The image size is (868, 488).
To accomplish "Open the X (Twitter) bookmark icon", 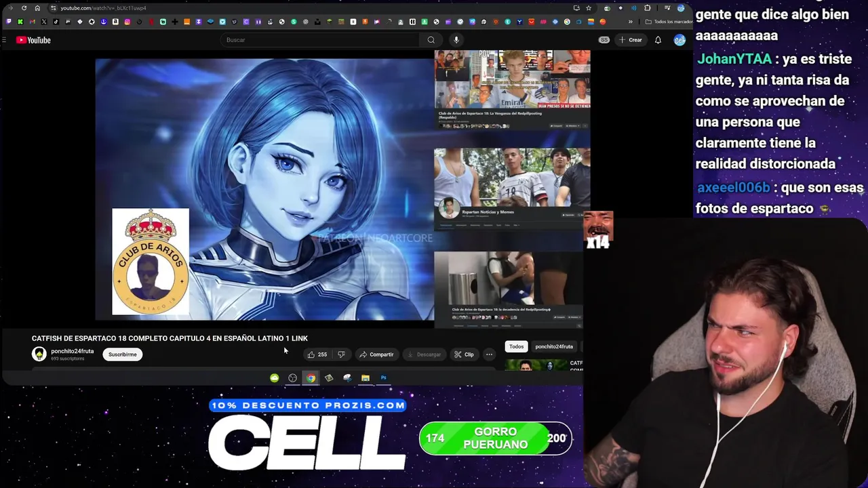I will click(44, 22).
